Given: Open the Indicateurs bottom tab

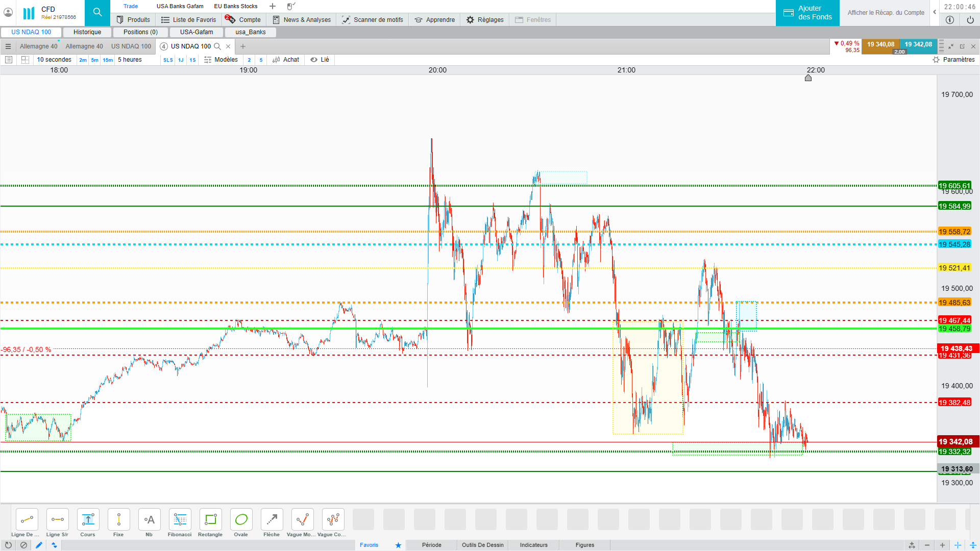Looking at the screenshot, I should point(533,545).
